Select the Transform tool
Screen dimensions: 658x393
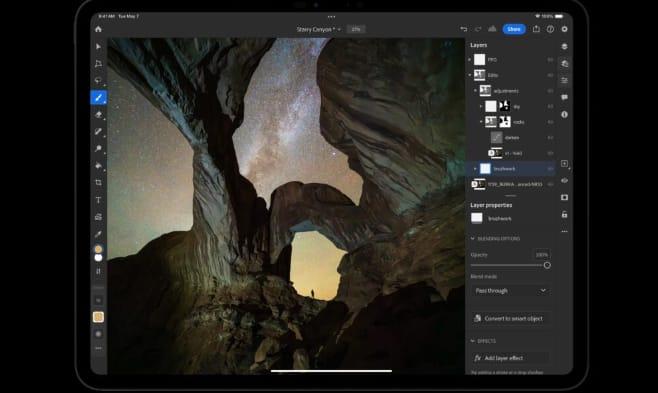click(x=98, y=64)
